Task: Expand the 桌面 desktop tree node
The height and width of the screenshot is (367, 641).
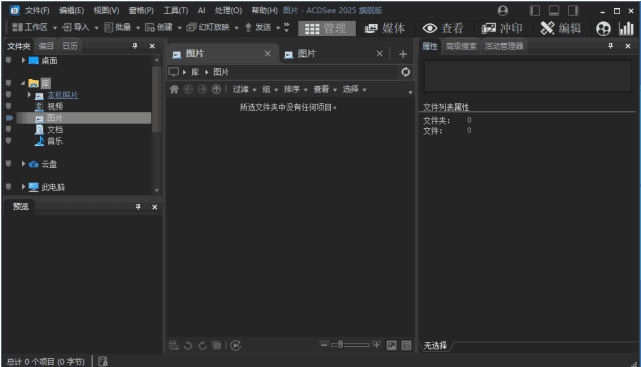Action: click(x=23, y=60)
